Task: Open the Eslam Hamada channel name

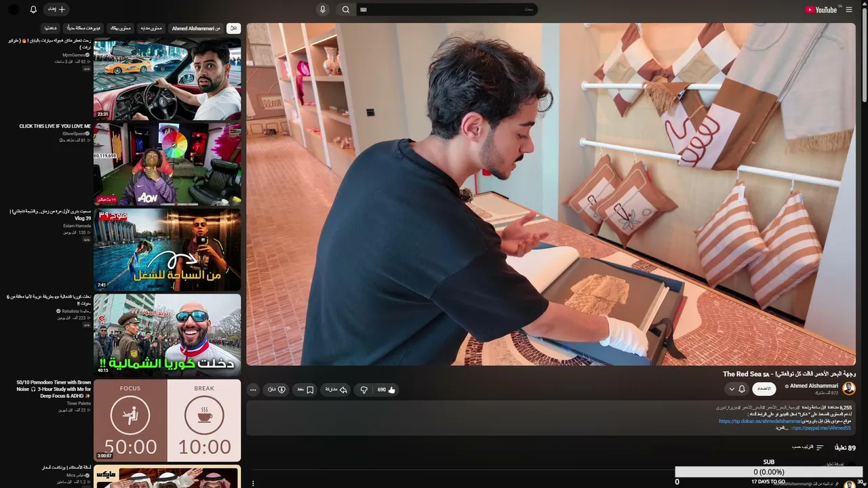Action: point(78,226)
